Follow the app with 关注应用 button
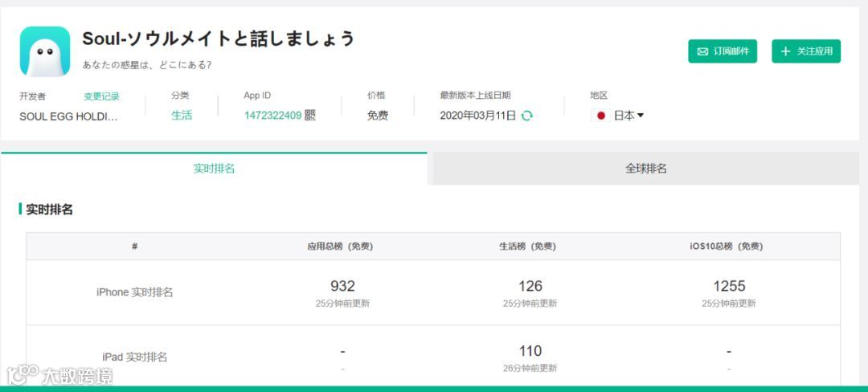This screenshot has height=392, width=868. pos(806,51)
